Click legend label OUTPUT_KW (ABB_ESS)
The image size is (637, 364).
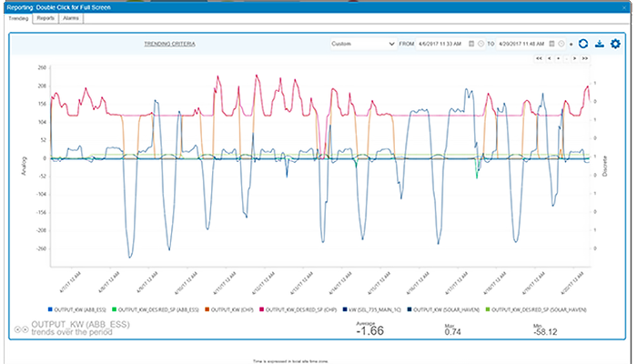click(x=80, y=309)
